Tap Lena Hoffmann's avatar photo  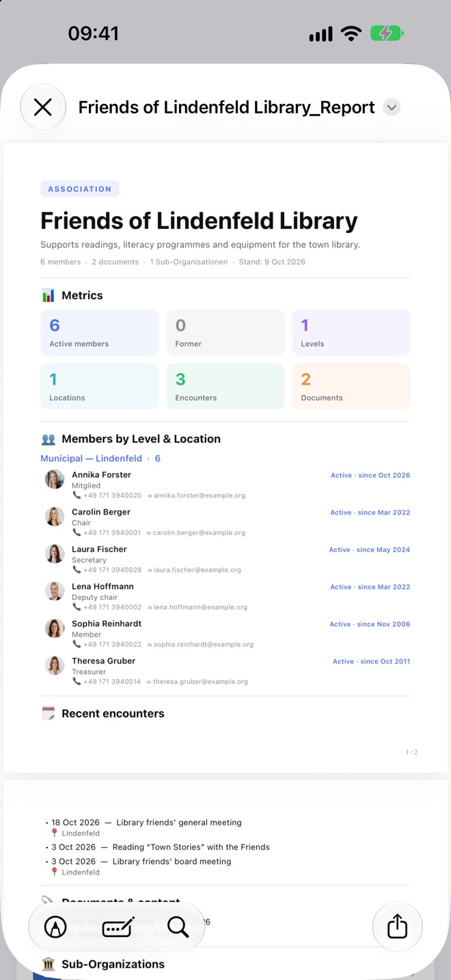[x=55, y=591]
